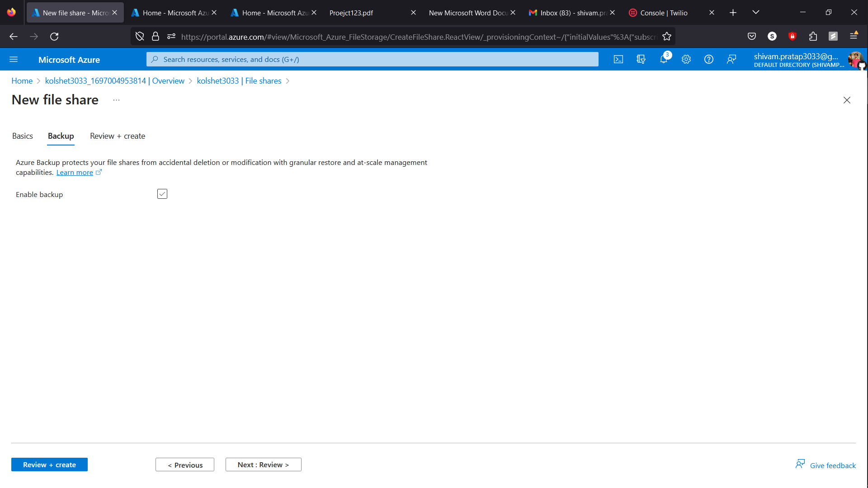Image resolution: width=868 pixels, height=488 pixels.
Task: Uncheck the Enable backup checkbox
Action: 162,193
